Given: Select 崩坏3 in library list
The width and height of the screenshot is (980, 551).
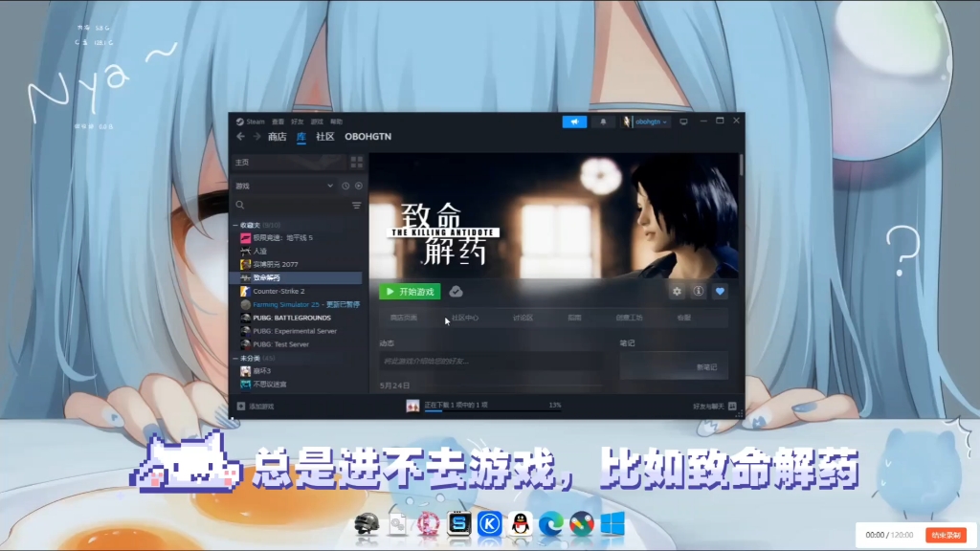Looking at the screenshot, I should 297,371.
